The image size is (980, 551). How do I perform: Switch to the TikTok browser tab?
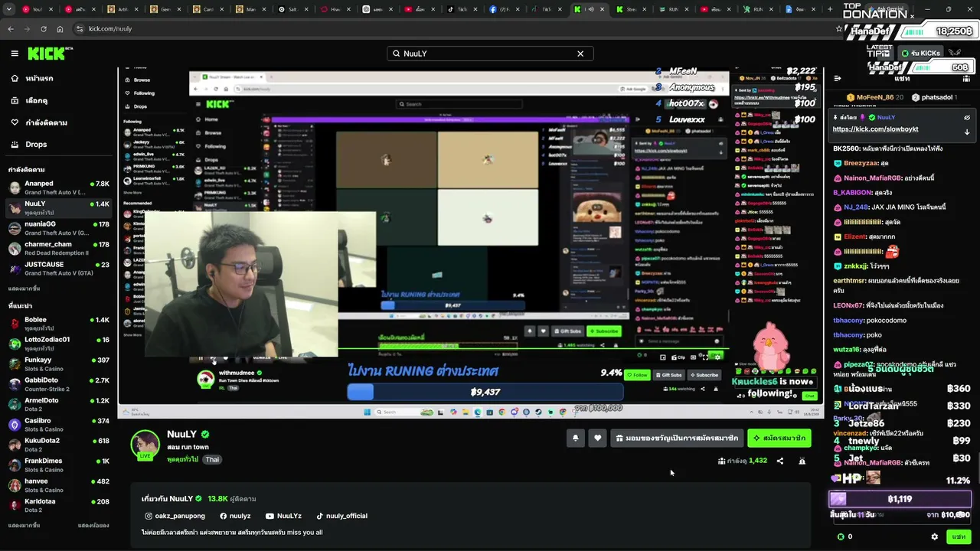(463, 9)
